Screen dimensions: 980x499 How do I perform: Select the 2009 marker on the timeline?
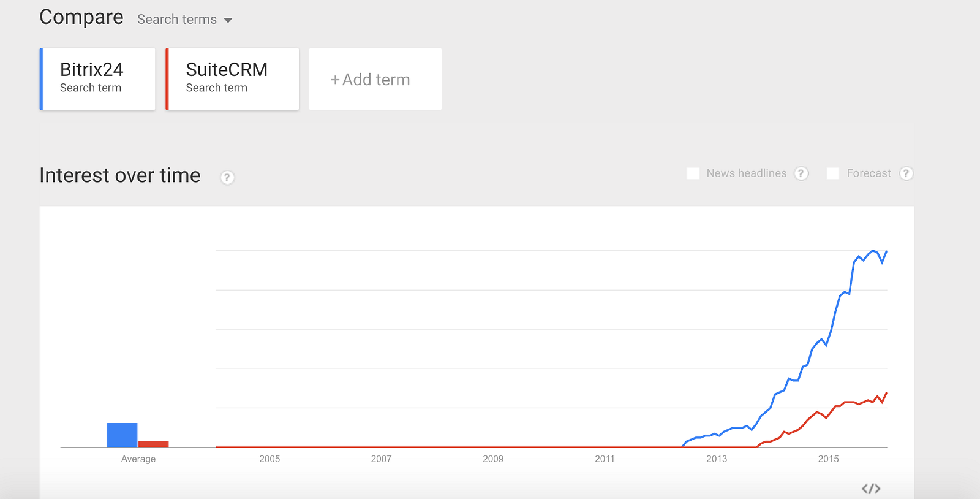coord(493,459)
